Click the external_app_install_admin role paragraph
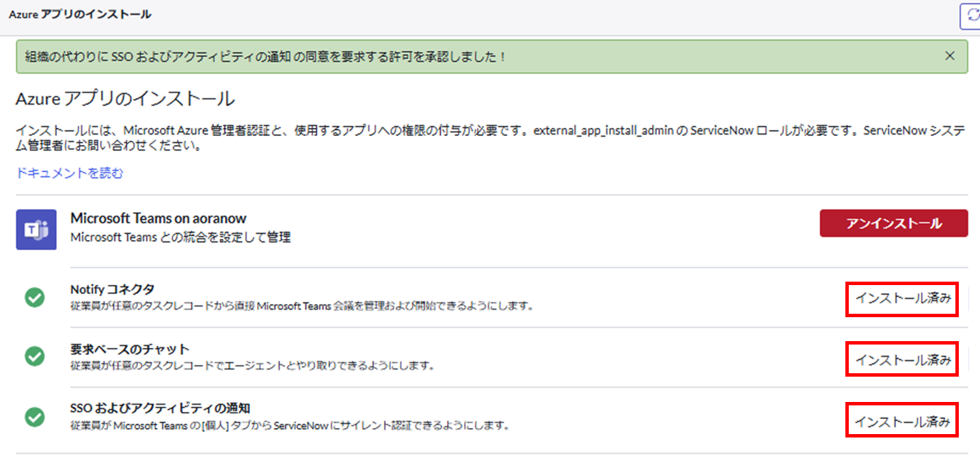 pos(491,139)
